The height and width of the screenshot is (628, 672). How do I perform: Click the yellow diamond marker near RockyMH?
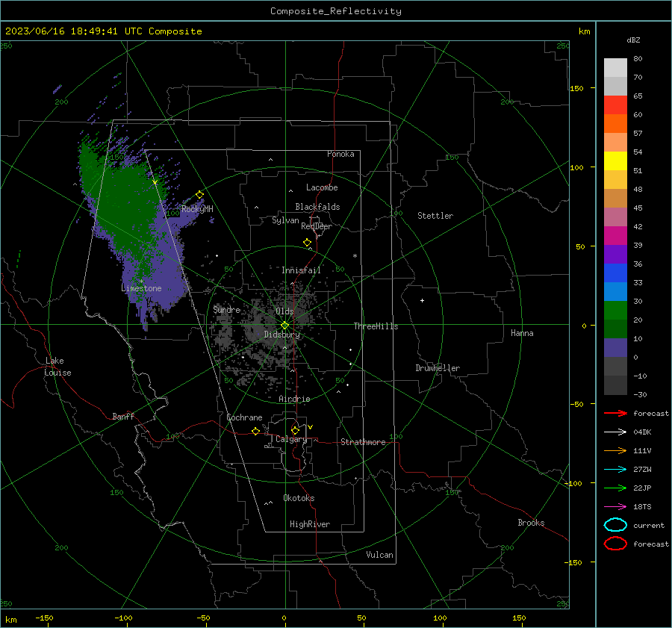coord(199,195)
